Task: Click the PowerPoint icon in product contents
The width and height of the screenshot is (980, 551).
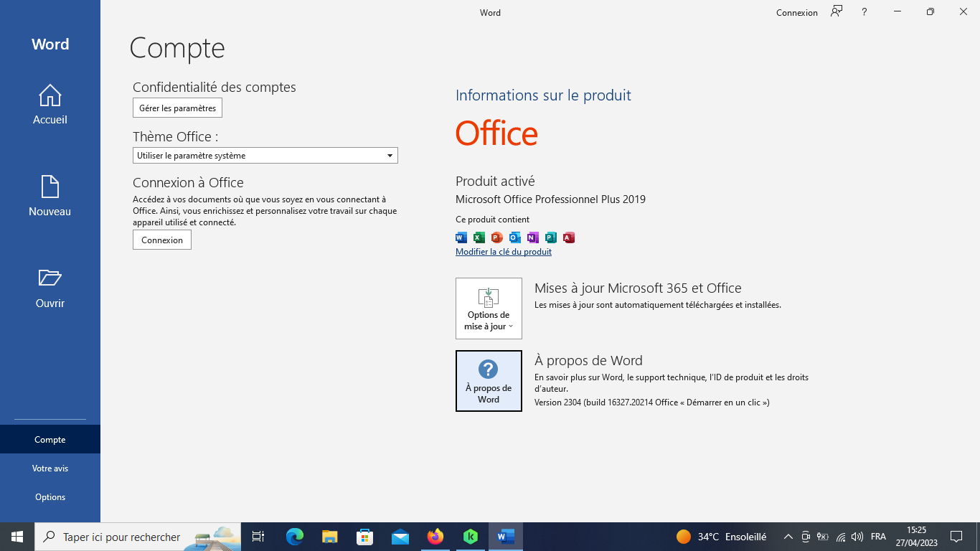Action: click(x=497, y=237)
